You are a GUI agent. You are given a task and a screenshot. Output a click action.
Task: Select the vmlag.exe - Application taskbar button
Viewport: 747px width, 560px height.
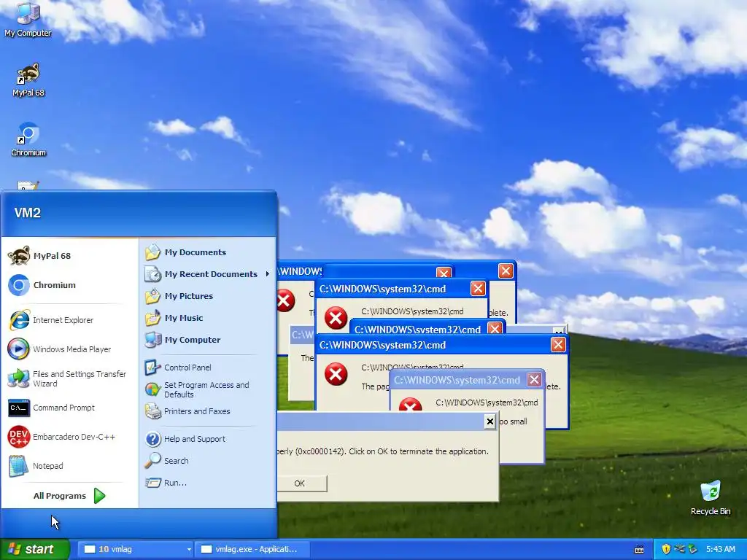point(253,549)
